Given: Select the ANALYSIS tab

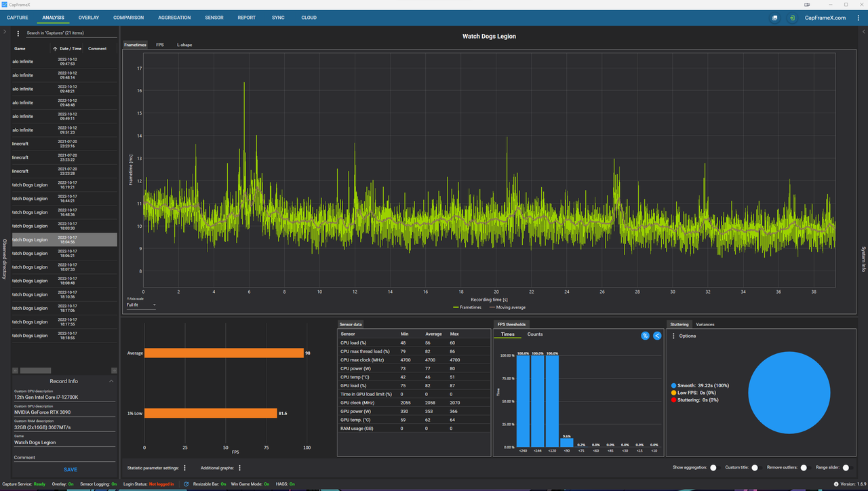Looking at the screenshot, I should click(53, 18).
